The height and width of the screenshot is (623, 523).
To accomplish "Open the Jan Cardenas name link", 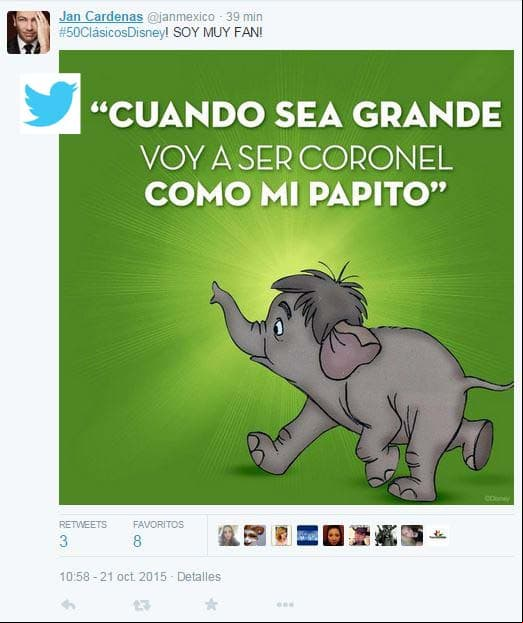I will pyautogui.click(x=101, y=17).
